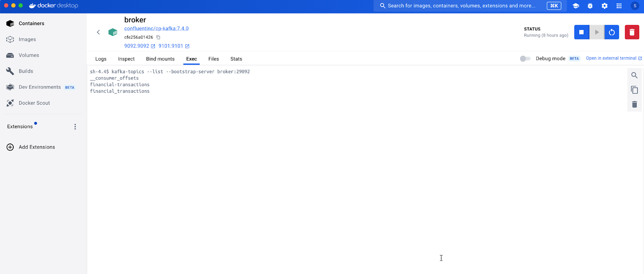Image resolution: width=644 pixels, height=274 pixels.
Task: Select the Containers sidebar label
Action: pos(31,23)
